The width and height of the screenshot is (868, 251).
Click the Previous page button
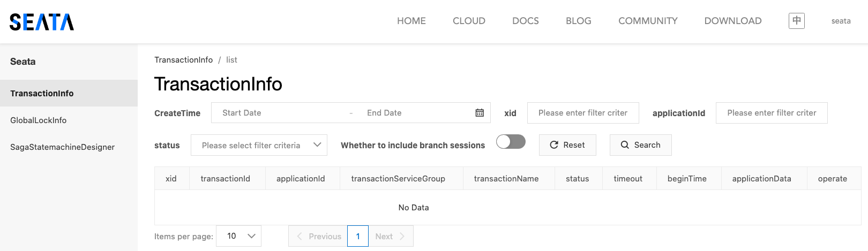[x=318, y=236]
